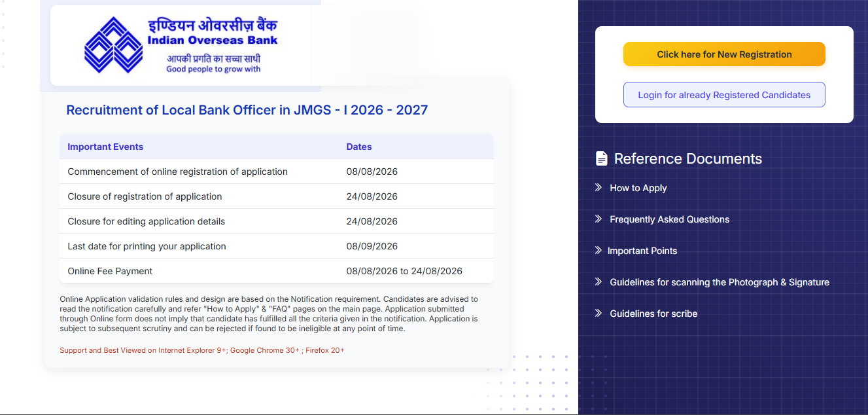The height and width of the screenshot is (415, 868).
Task: Open the How to Apply document
Action: tap(638, 188)
